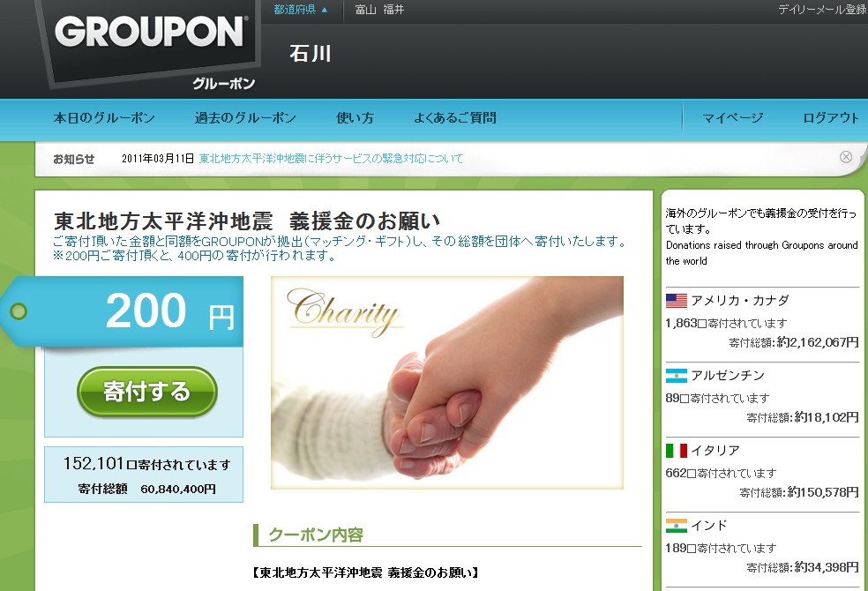The height and width of the screenshot is (591, 868).
Task: Open 過去のグルーポン menu item
Action: pos(245,118)
